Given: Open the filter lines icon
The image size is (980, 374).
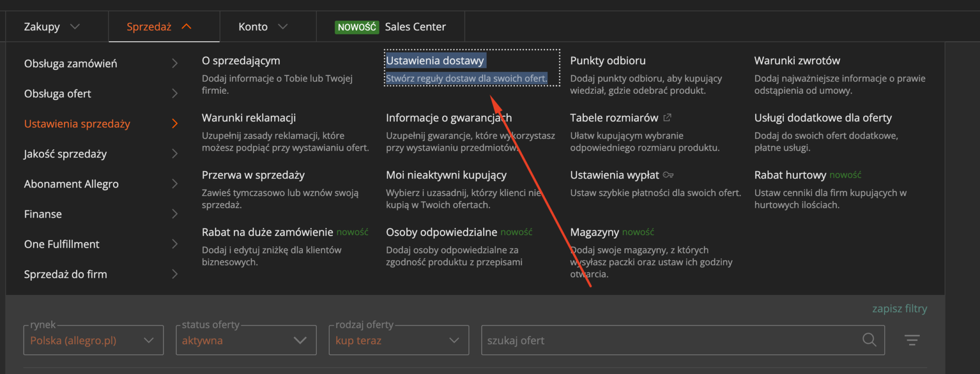Looking at the screenshot, I should click(912, 340).
